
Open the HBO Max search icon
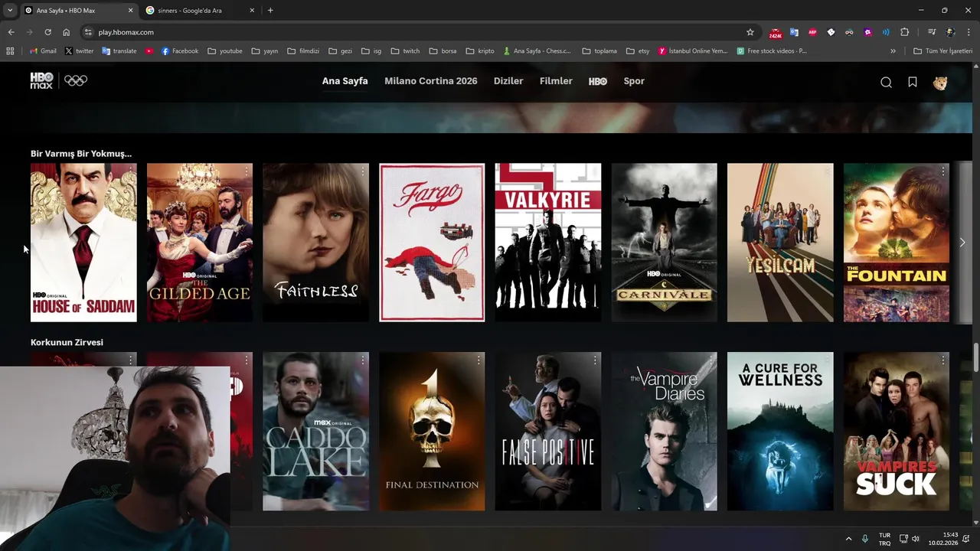coord(886,83)
